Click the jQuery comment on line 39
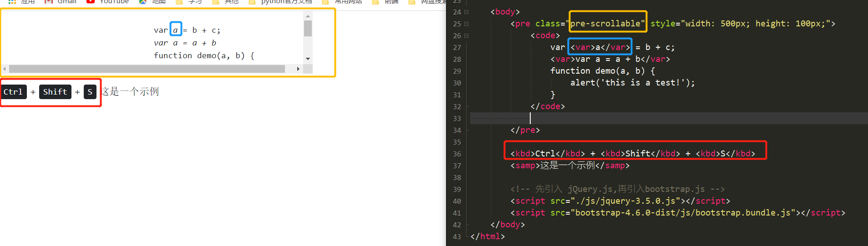The image size is (868, 246). tap(617, 189)
